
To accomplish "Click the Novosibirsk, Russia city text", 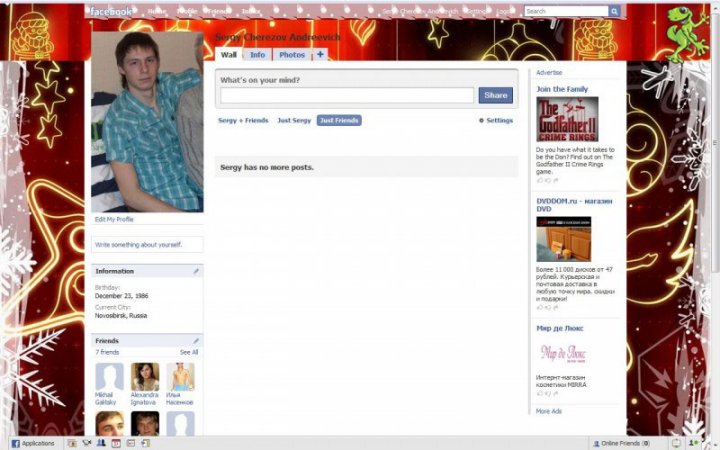I will [121, 316].
